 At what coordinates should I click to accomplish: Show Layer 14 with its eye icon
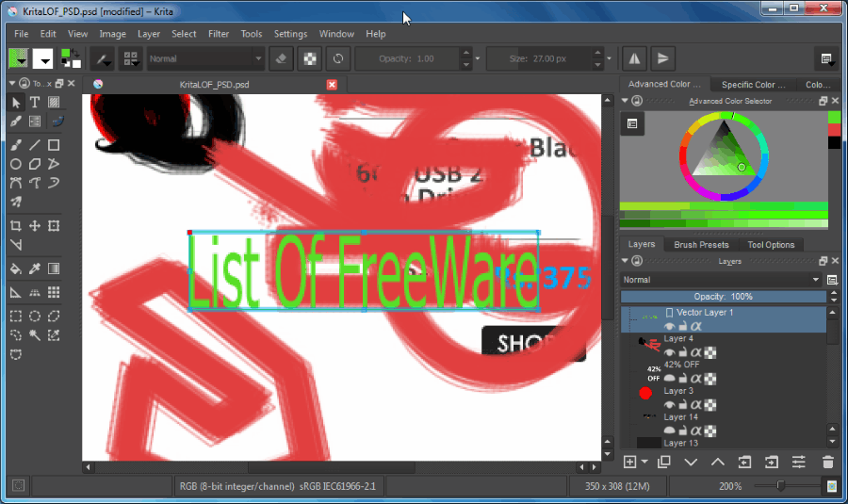(x=670, y=431)
